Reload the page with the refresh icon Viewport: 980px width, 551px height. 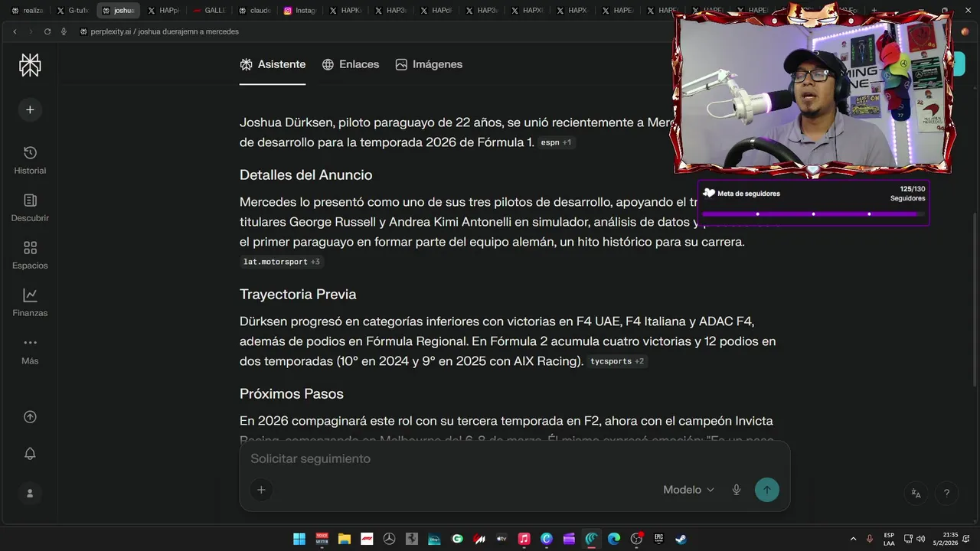click(x=47, y=31)
